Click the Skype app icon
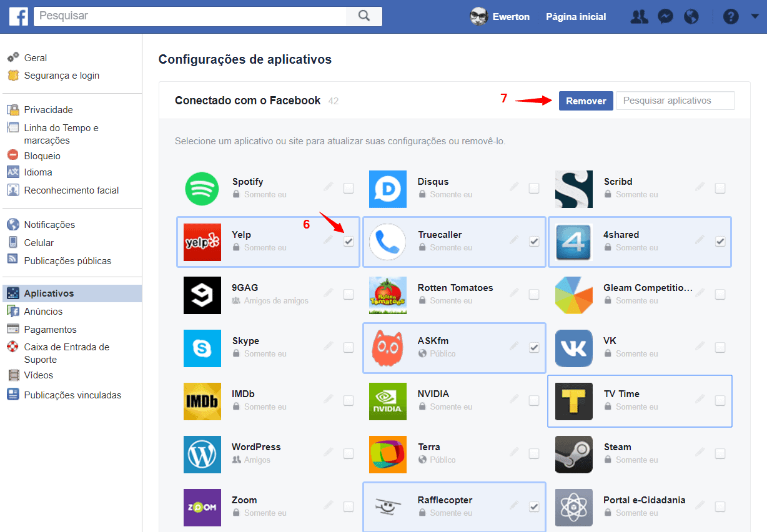The width and height of the screenshot is (767, 532). tap(202, 348)
